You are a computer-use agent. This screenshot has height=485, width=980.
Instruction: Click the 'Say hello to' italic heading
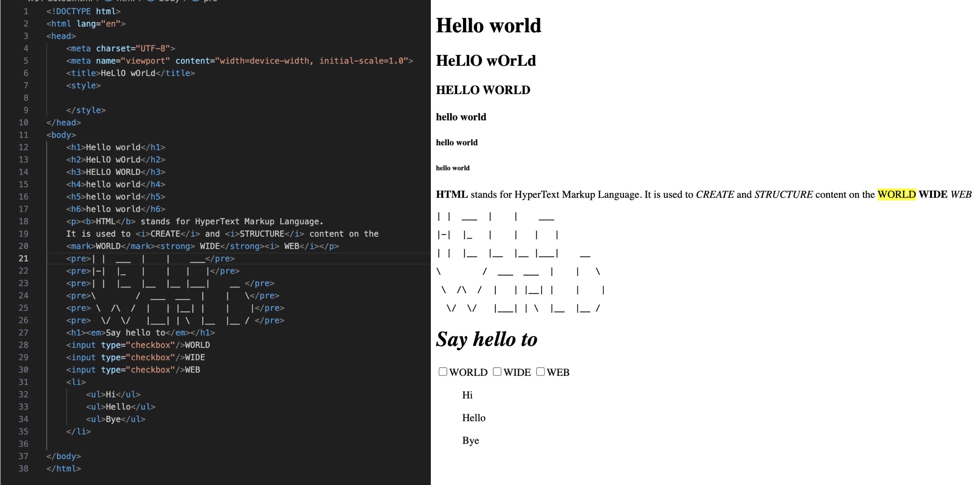point(486,339)
